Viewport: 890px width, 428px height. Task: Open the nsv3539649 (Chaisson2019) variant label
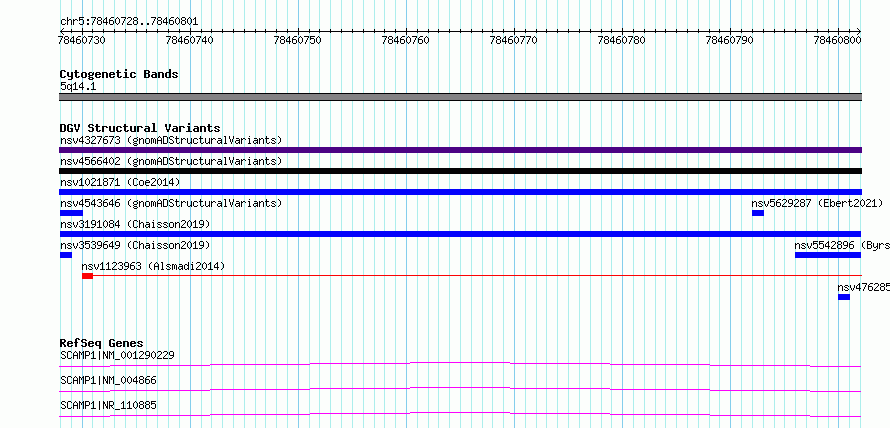[135, 245]
